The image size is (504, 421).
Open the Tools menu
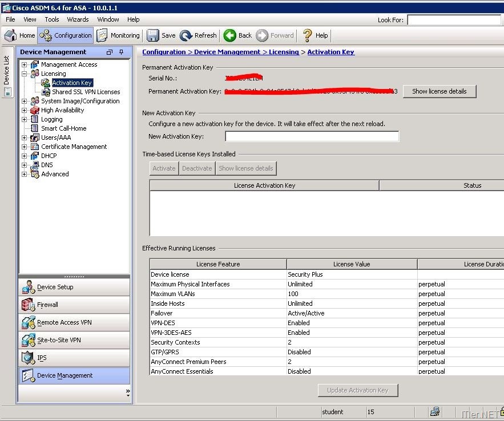point(52,19)
